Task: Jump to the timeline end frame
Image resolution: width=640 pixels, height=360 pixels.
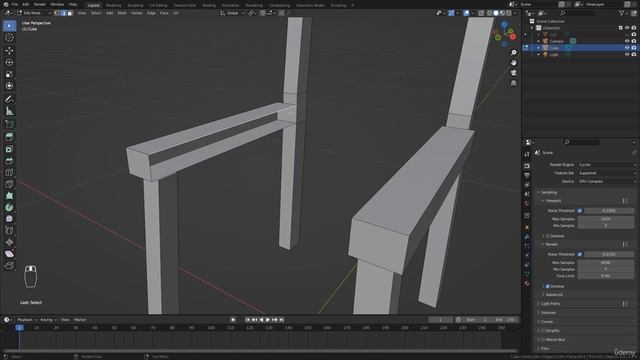Action: coord(281,320)
